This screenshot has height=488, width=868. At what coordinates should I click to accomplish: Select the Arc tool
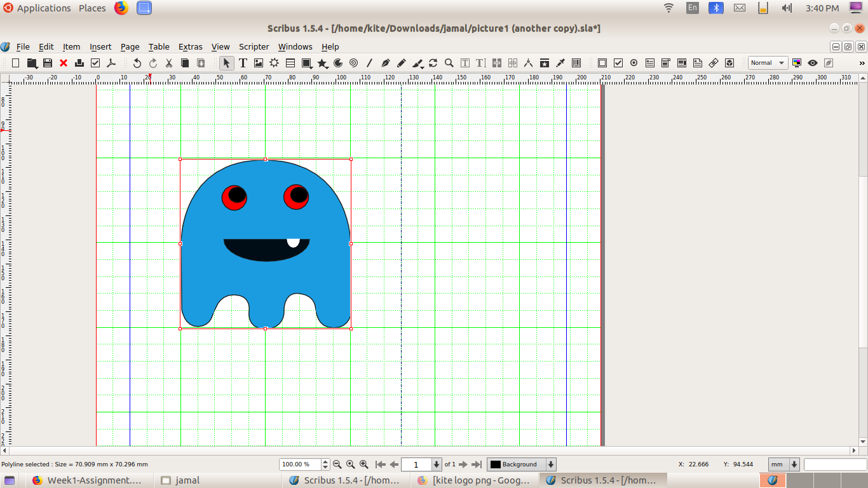click(338, 63)
